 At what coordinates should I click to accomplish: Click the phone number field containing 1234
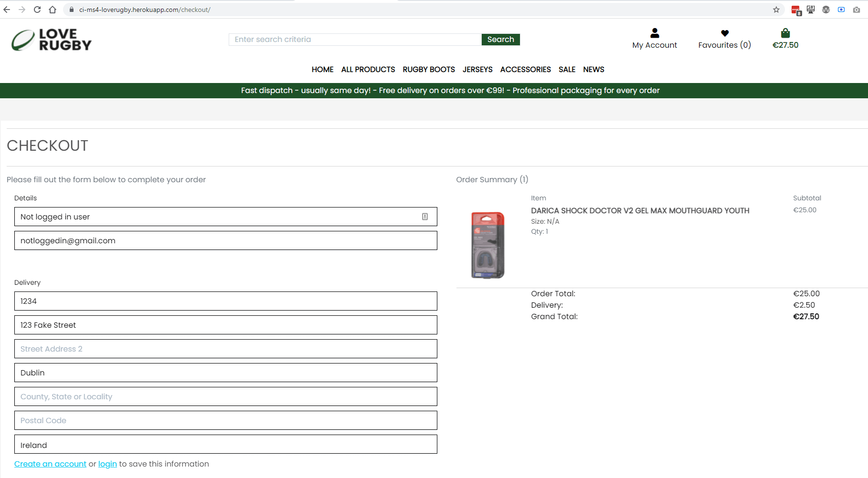[x=226, y=301]
